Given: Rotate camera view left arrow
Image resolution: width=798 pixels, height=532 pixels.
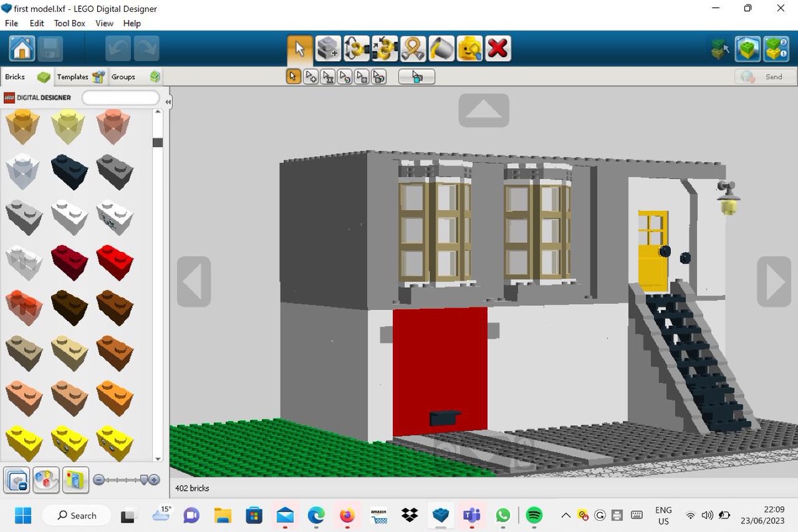Looking at the screenshot, I should (194, 282).
